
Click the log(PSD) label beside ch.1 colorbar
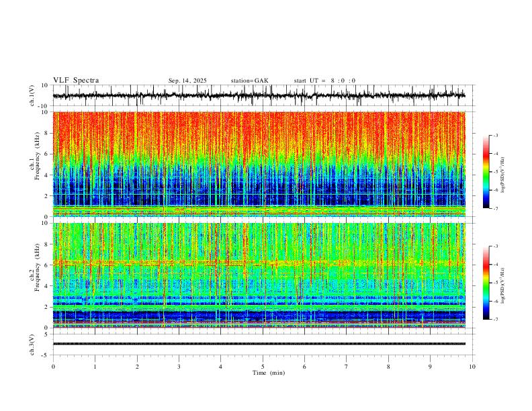pos(502,175)
